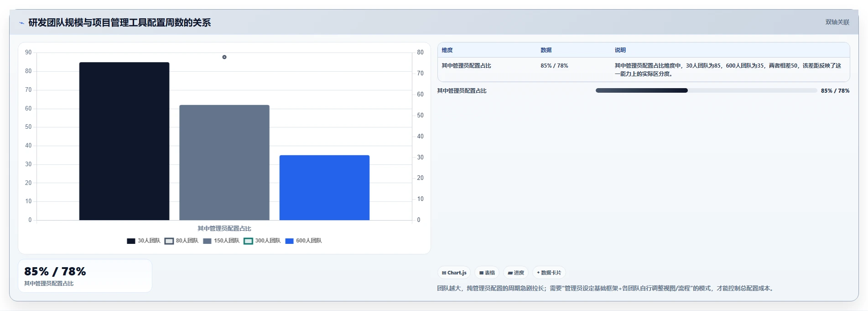Image resolution: width=868 pixels, height=311 pixels.
Task: Click the icon before the chart title
Action: 21,23
